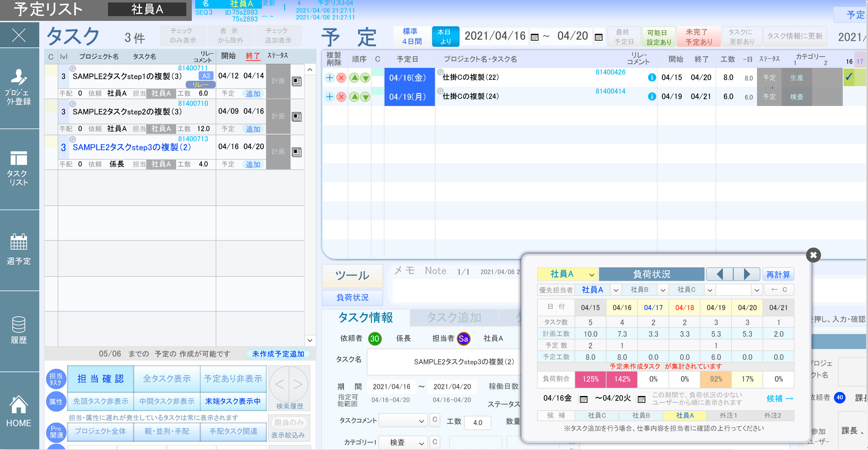This screenshot has width=868, height=450.
Task: Open detail icon for SAMPLE2 step3 task
Action: (296, 152)
